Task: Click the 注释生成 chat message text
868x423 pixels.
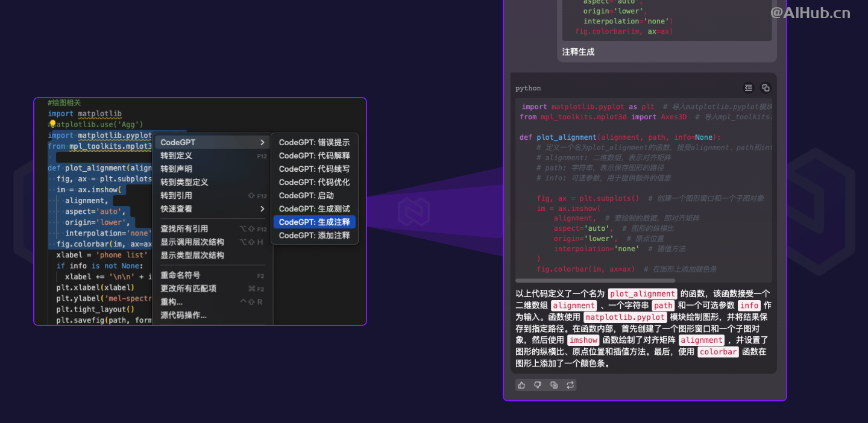Action: (x=579, y=52)
